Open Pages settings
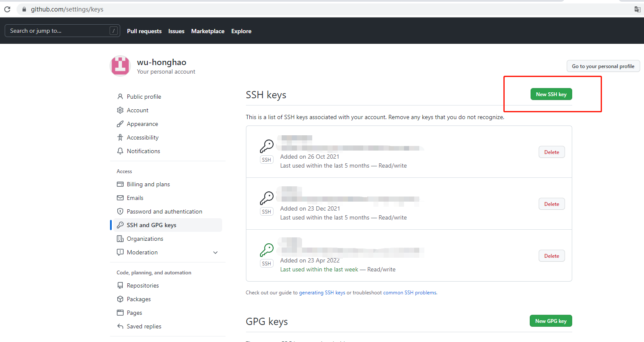 click(x=168, y=313)
